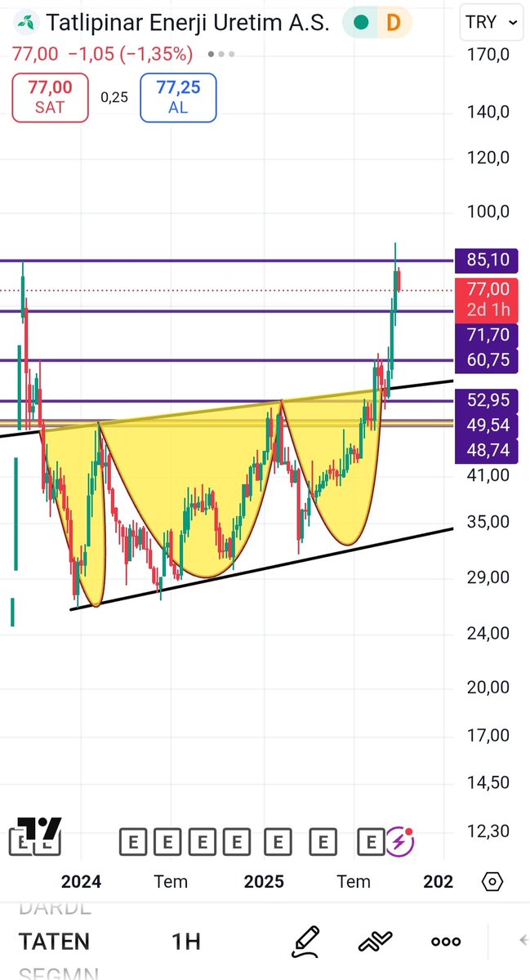The image size is (530, 980).
Task: Select the lower black trend line
Action: pyautogui.click(x=261, y=568)
